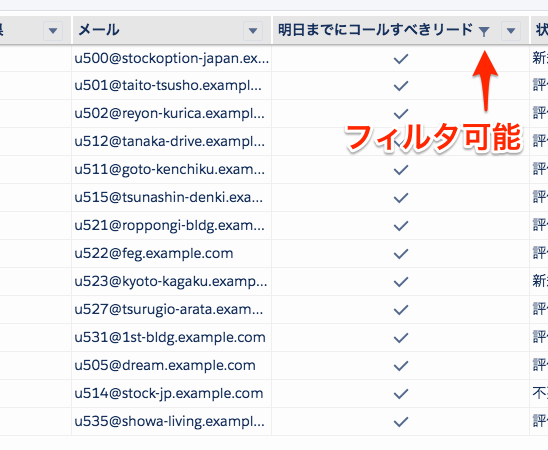Toggle the checkmark in the u515@tsunashin-denki row
This screenshot has height=450, width=548.
pos(401,198)
